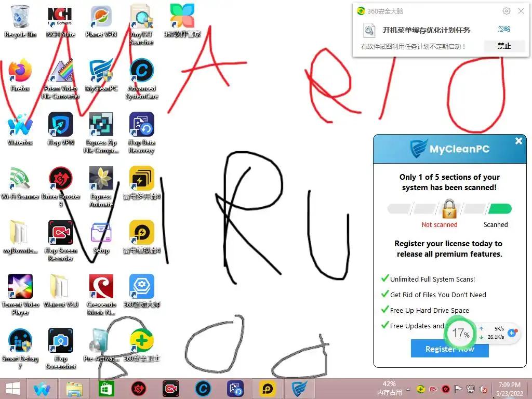Screen dimensions: 532x399
Task: Launch Advanced SystemCare shortcut
Action: tap(142, 79)
